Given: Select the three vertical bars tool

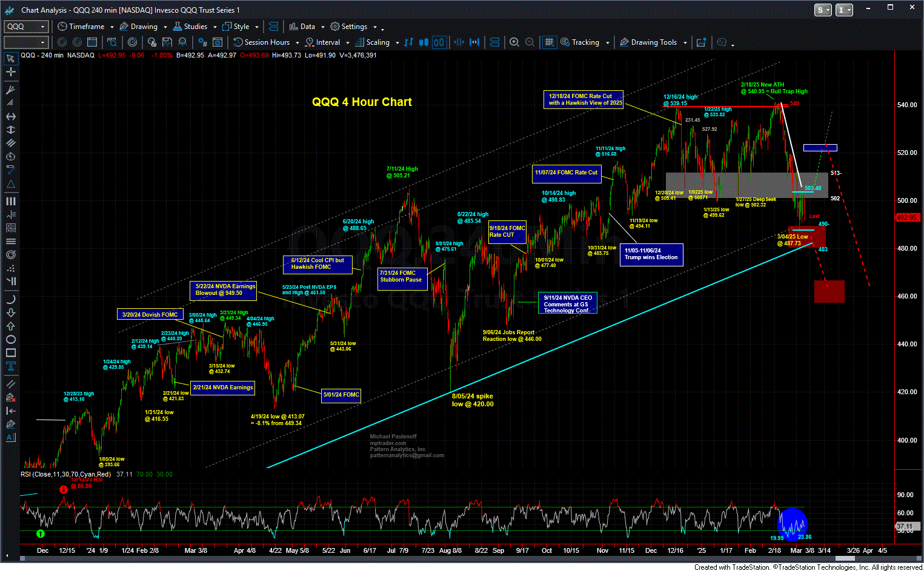Looking at the screenshot, I should click(x=10, y=201).
